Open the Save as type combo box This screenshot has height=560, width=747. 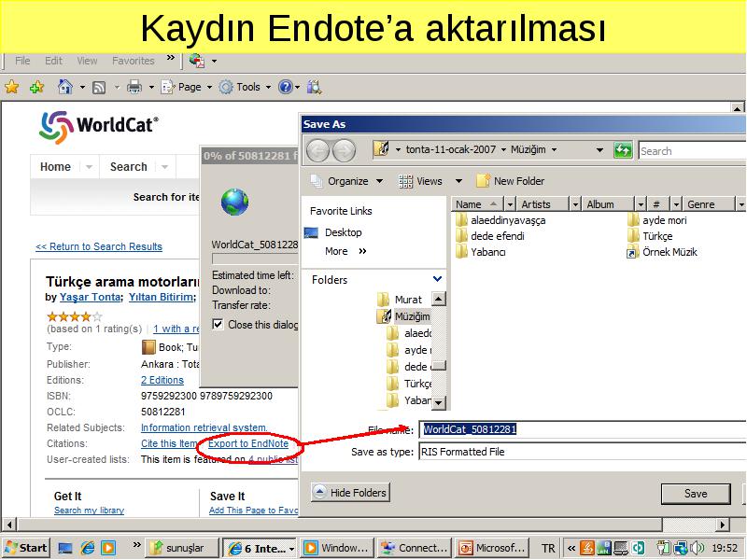click(583, 452)
